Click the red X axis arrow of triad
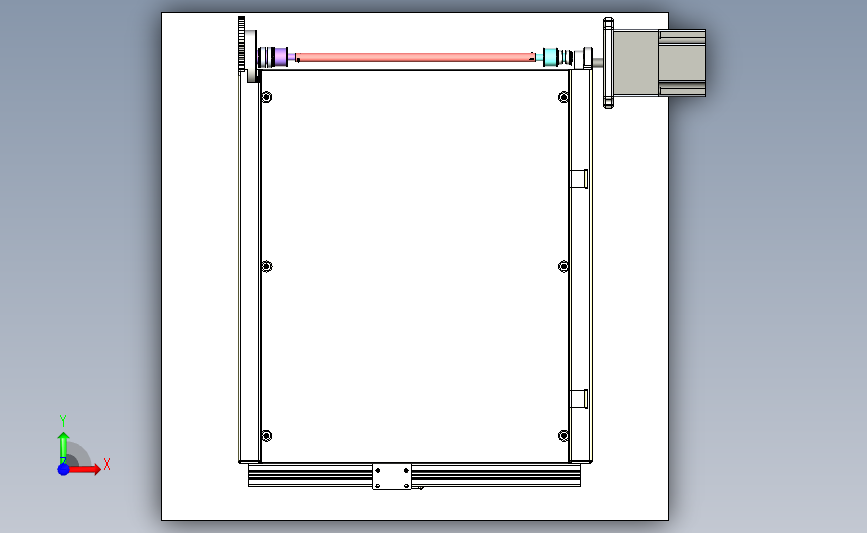This screenshot has width=867, height=533. pos(85,469)
